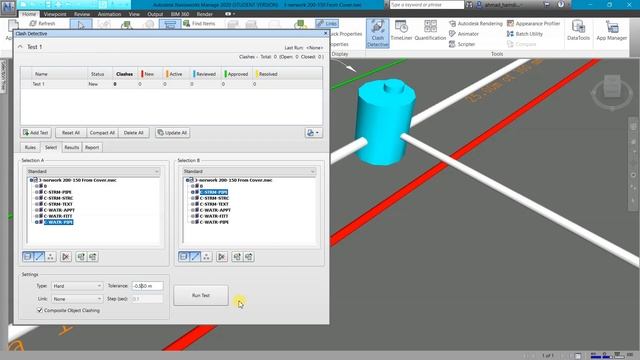Toggle Lines geometry button under Selection A
Viewport: 640px width, 360px height.
click(39, 257)
